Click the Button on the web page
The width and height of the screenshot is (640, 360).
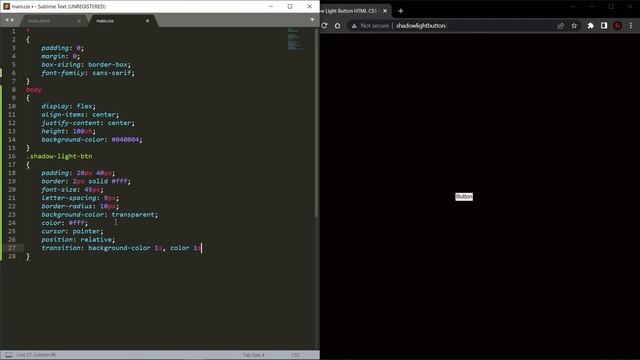click(x=464, y=197)
